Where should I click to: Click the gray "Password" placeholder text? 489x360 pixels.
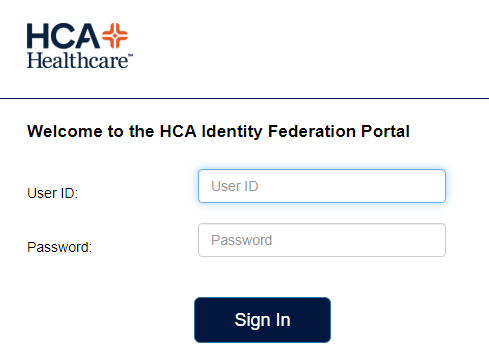pyautogui.click(x=242, y=240)
